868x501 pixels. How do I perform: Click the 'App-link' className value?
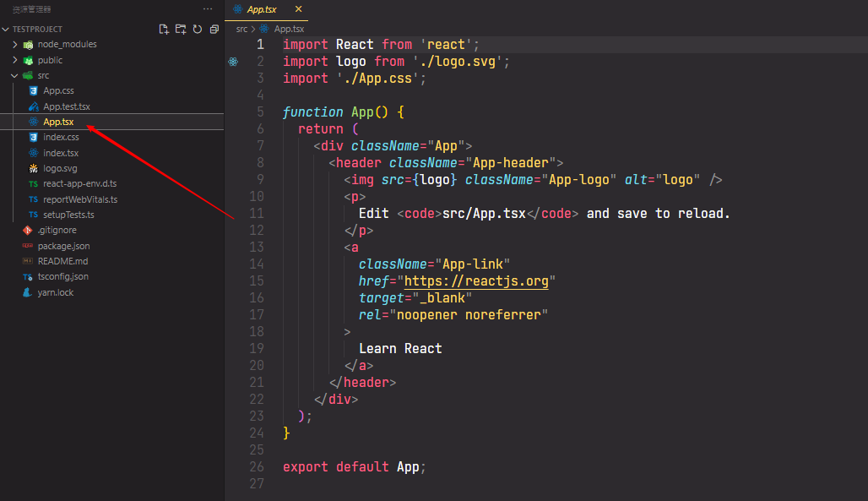[473, 264]
